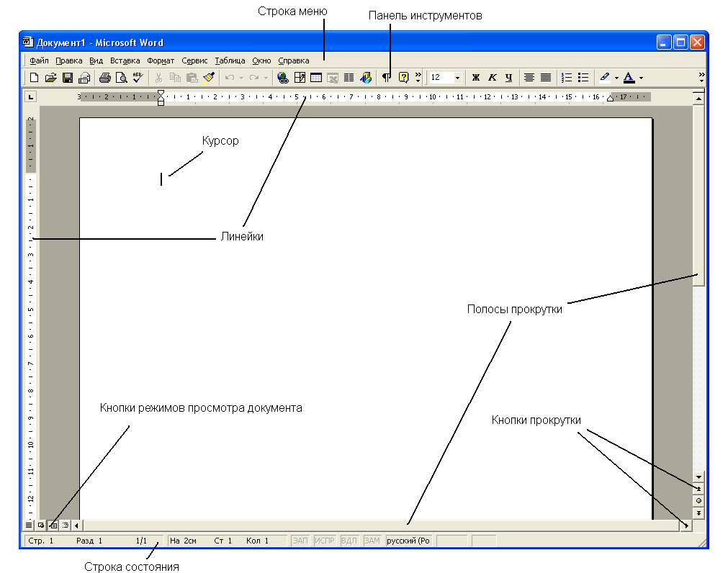Click the ИСПР status bar indicator
Image resolution: width=728 pixels, height=573 pixels.
tap(325, 541)
